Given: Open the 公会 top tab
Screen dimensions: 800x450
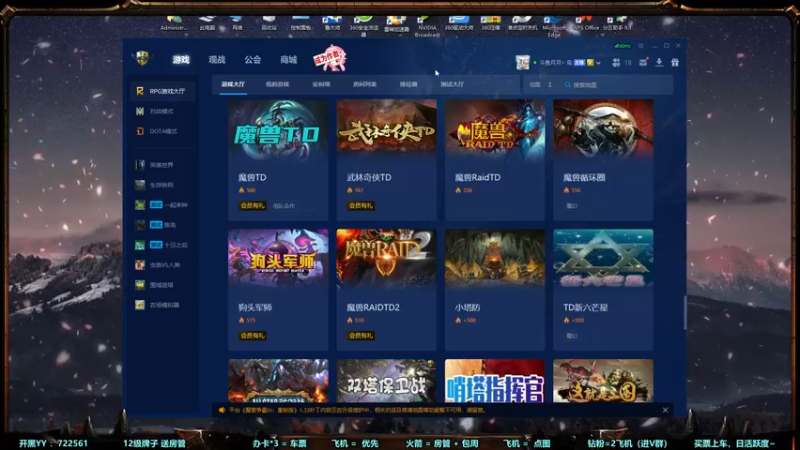Looking at the screenshot, I should click(253, 60).
